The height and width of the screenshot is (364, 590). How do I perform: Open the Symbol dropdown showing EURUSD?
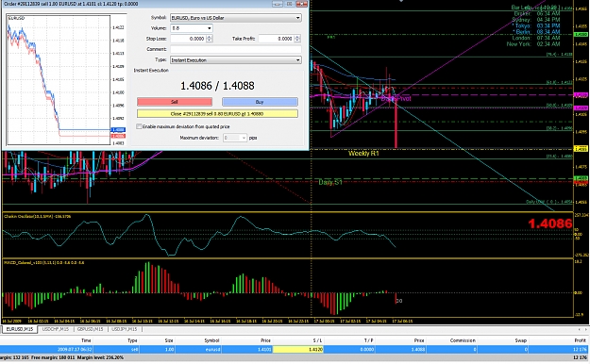tap(236, 18)
